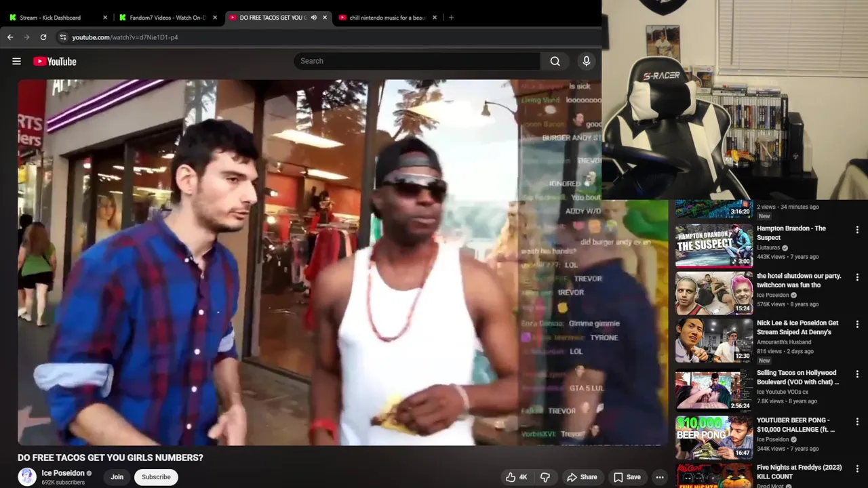
Task: View site information icon in address bar
Action: tap(63, 37)
